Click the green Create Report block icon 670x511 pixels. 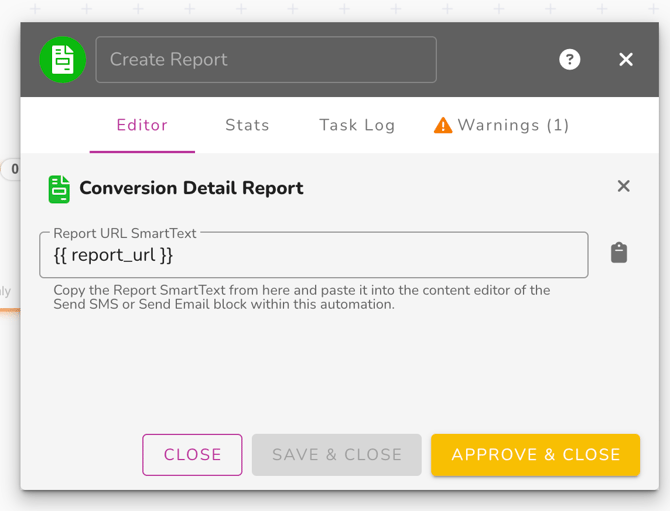62,60
